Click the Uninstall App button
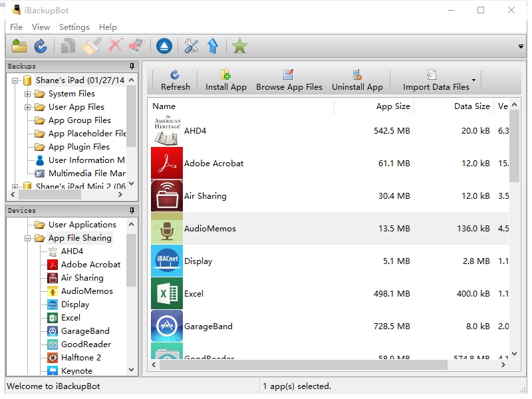Viewport: 532px width, 399px height. [x=357, y=80]
